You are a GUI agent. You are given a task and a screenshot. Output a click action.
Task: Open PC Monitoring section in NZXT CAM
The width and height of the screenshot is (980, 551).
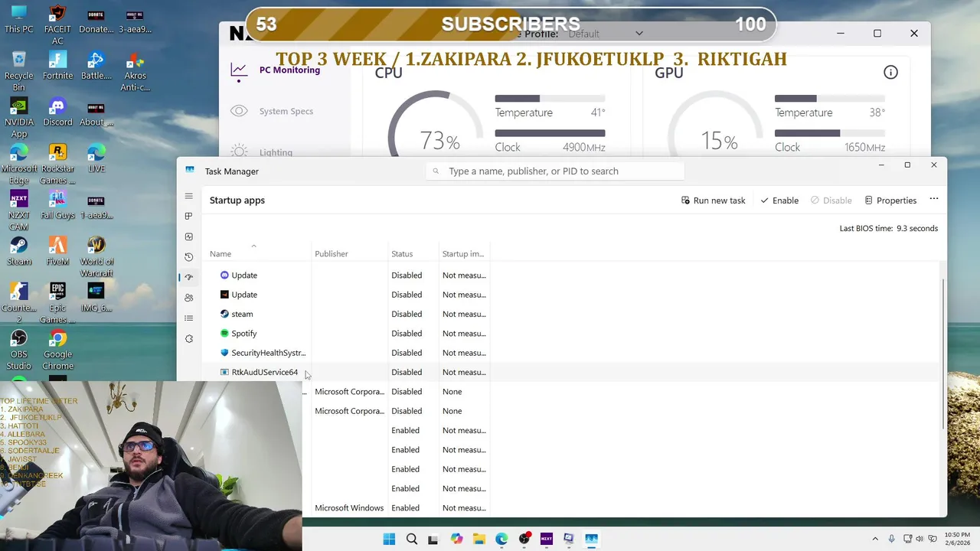coord(289,70)
